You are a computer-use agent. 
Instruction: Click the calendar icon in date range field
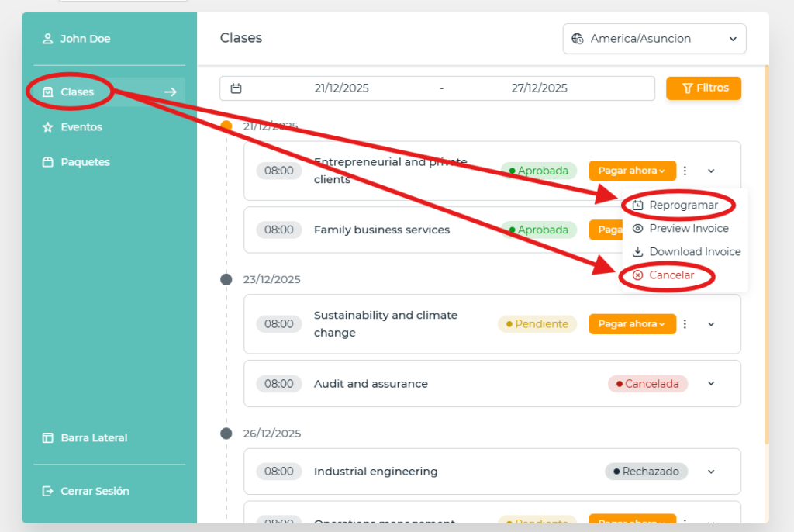[x=236, y=88]
